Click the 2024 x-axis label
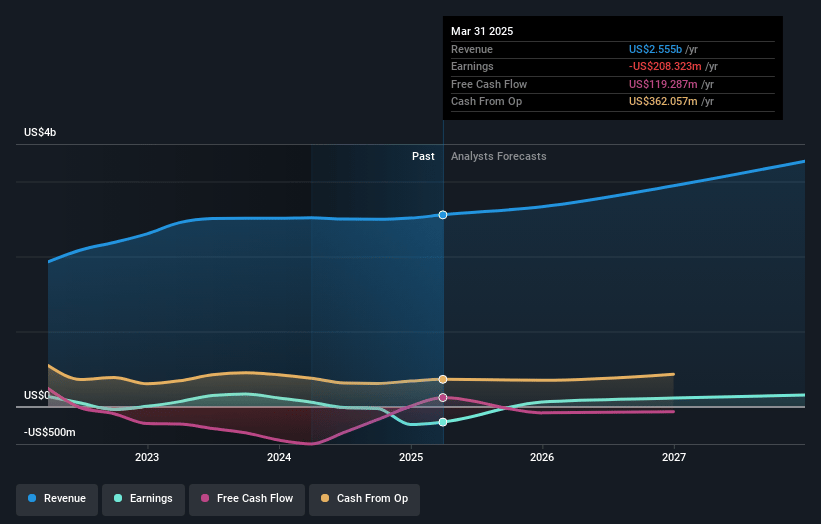The width and height of the screenshot is (821, 524). [x=279, y=457]
